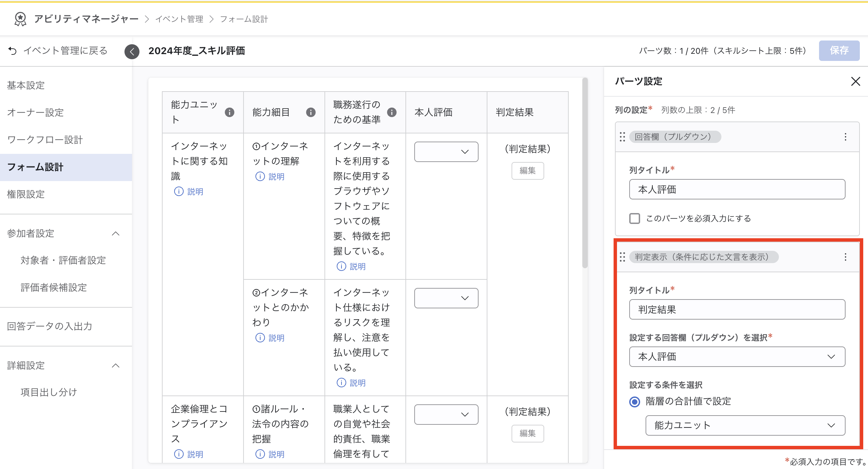The height and width of the screenshot is (469, 868).
Task: Open ワークフロー設計 in the sidebar
Action: [45, 140]
